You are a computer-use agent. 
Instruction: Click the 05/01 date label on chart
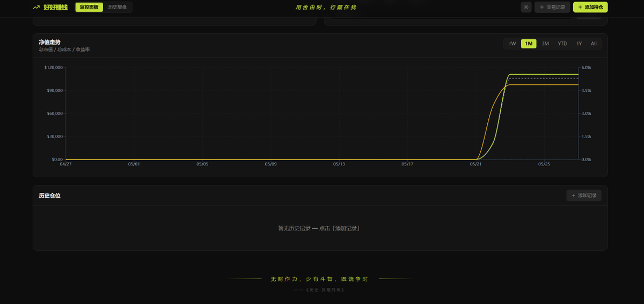pyautogui.click(x=134, y=164)
